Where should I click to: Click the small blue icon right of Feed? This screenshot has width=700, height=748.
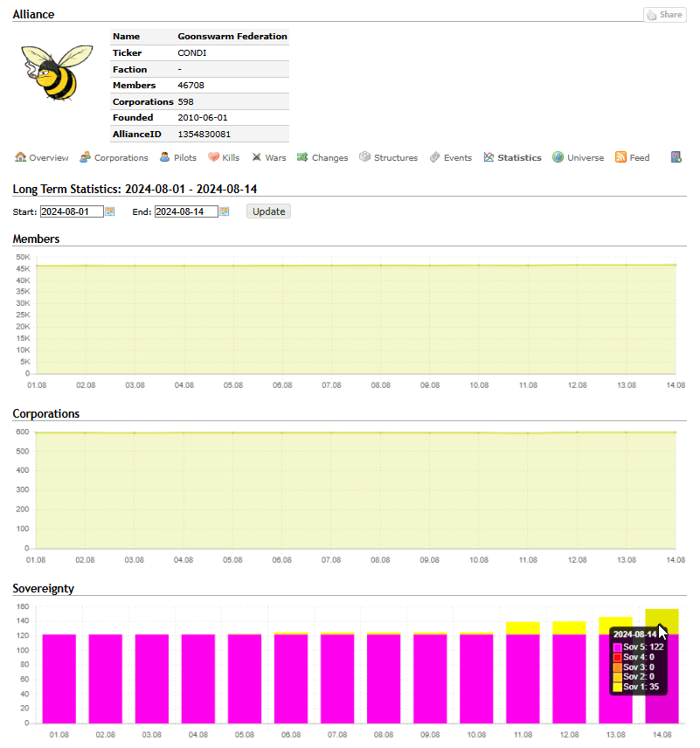[676, 157]
